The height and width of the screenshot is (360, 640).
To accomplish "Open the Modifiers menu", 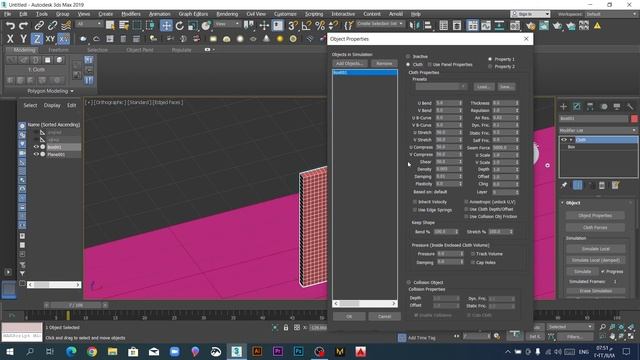I will 131,14.
